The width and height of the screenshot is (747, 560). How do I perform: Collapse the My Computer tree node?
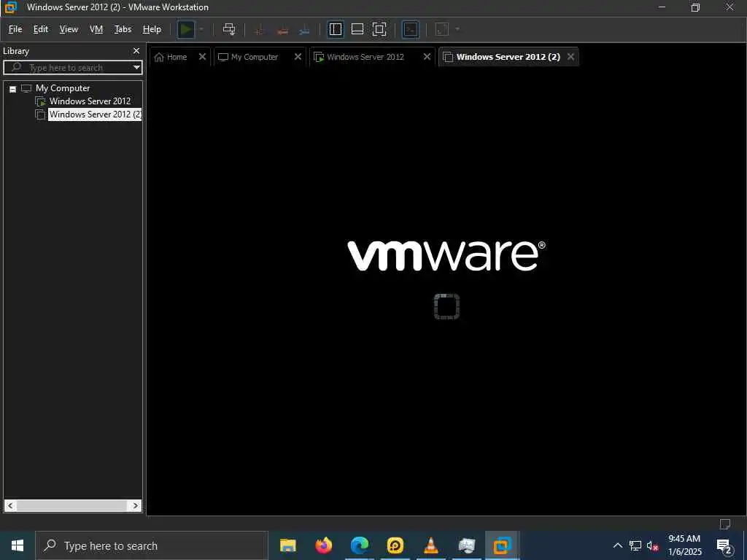(13, 88)
